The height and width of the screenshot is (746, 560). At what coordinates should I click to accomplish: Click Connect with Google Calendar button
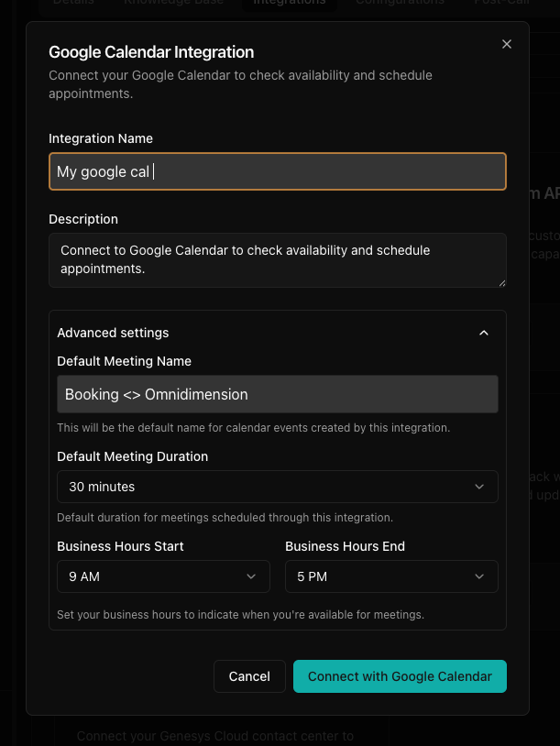tap(400, 676)
